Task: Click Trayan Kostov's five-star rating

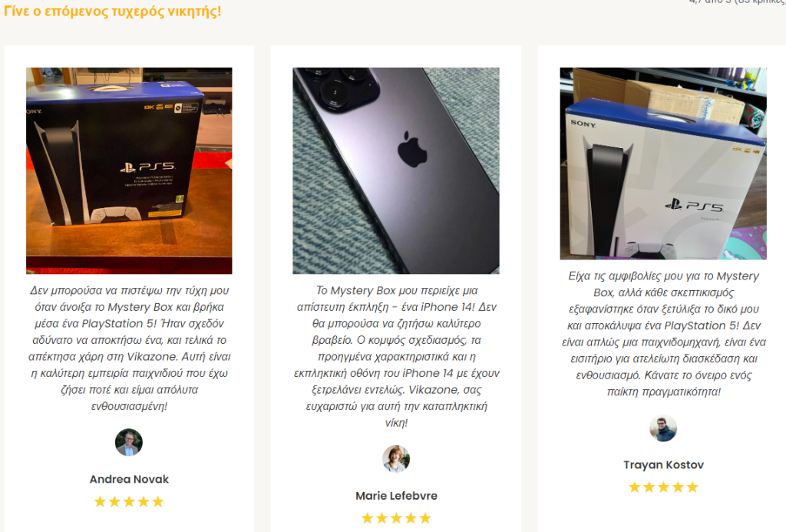Action: [x=663, y=487]
